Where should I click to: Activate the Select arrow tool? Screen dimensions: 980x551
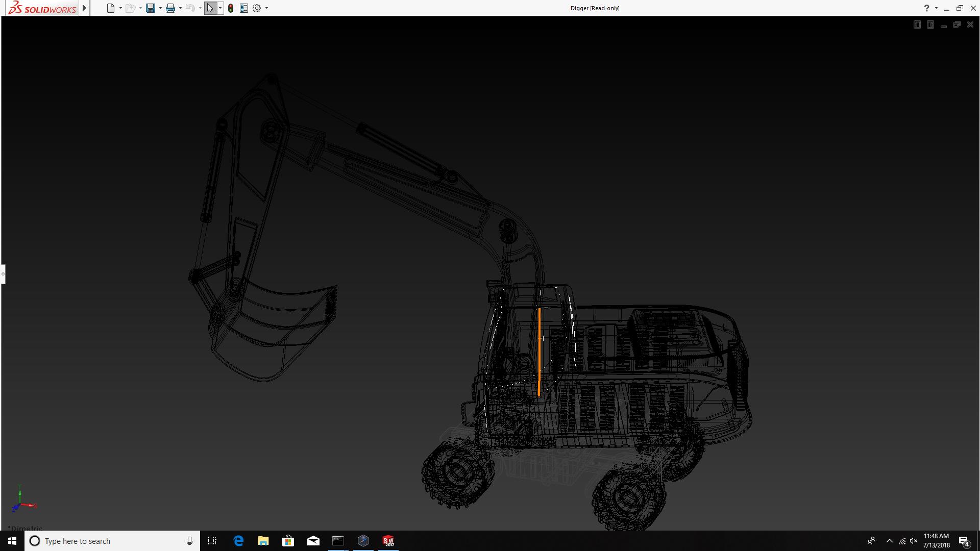point(210,8)
